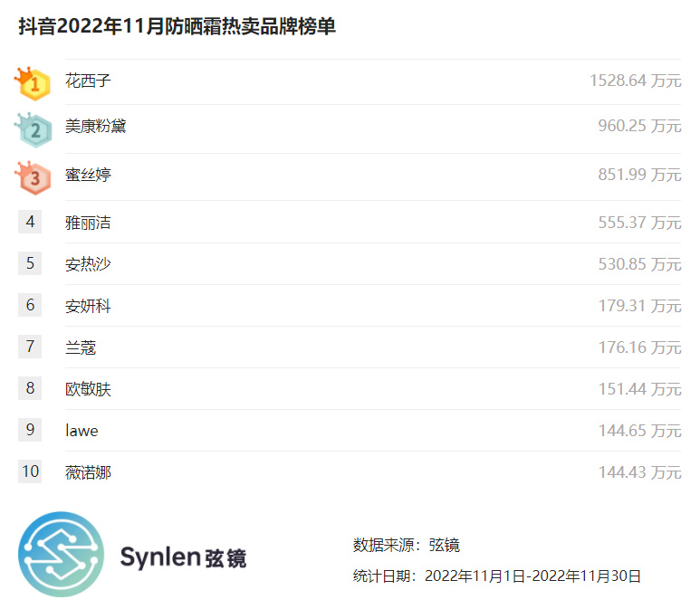Click the rank 8 number box

click(30, 388)
